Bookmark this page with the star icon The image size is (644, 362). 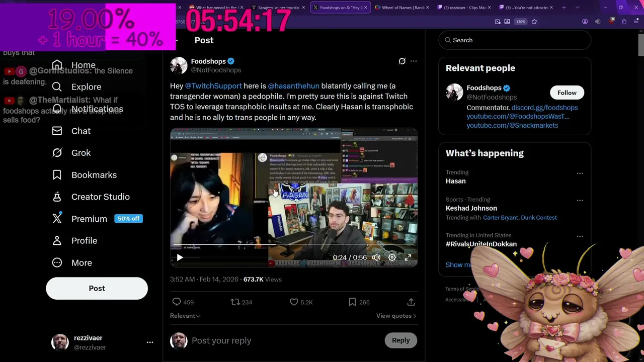[534, 22]
